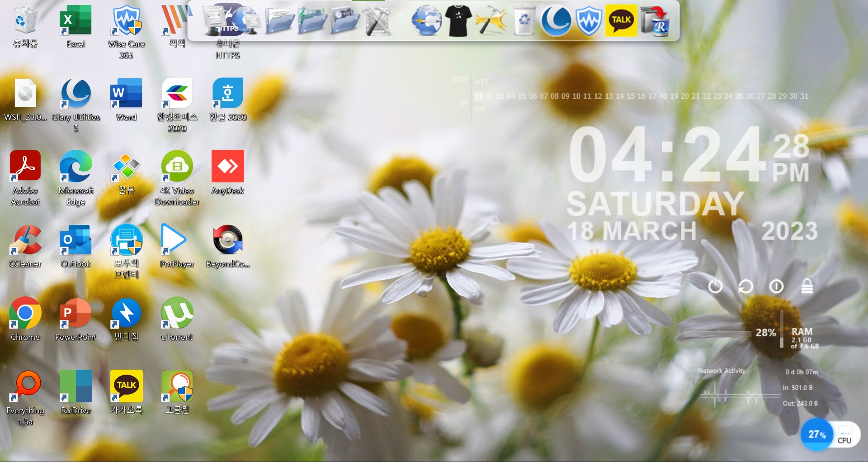Open the AnyDesk desktop icon
Image resolution: width=868 pixels, height=462 pixels.
[x=228, y=173]
